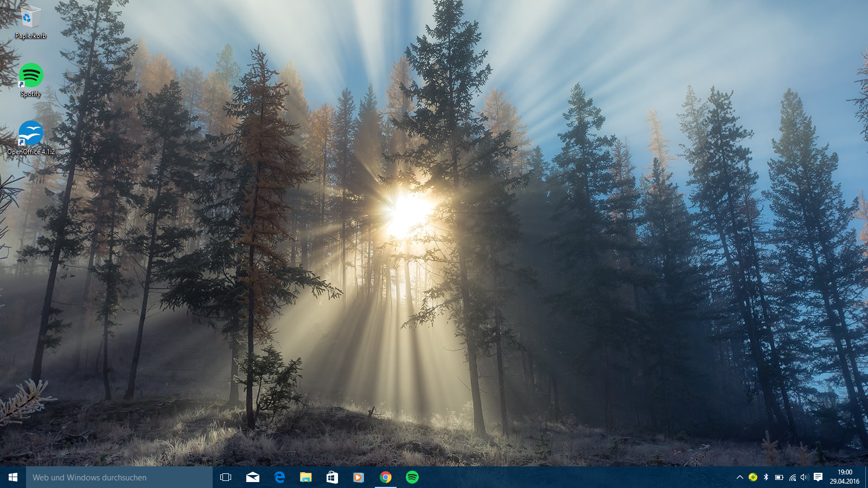Open File Explorer from the taskbar

pyautogui.click(x=306, y=477)
